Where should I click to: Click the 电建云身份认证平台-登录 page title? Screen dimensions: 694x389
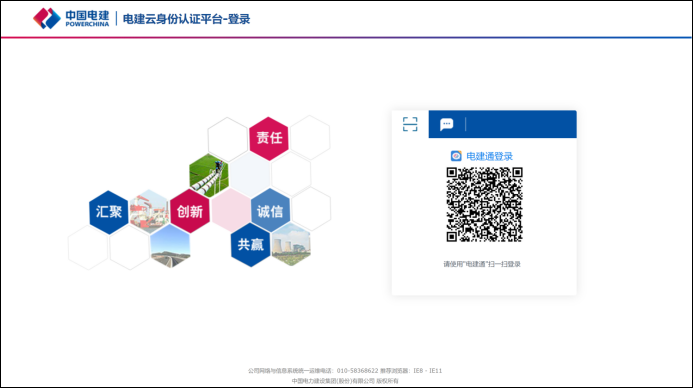[x=186, y=19]
